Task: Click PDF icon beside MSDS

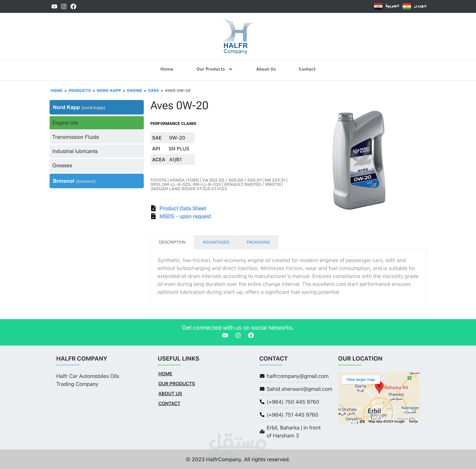Action: pos(153,216)
